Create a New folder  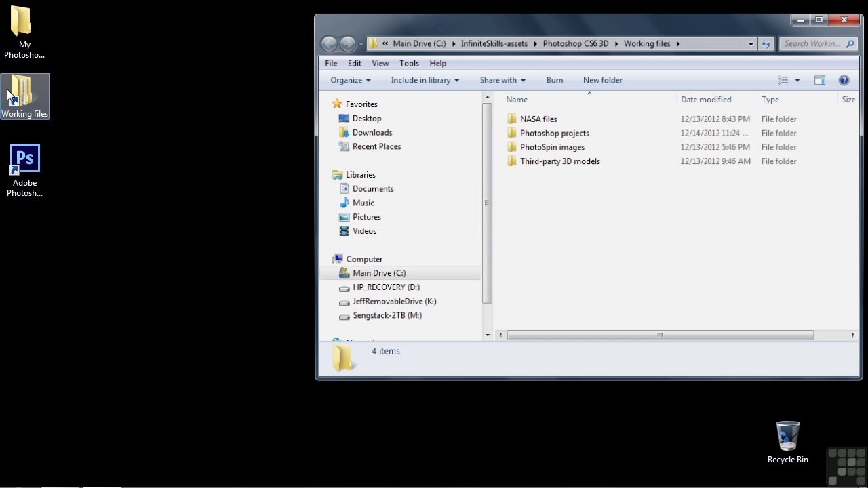coord(602,80)
